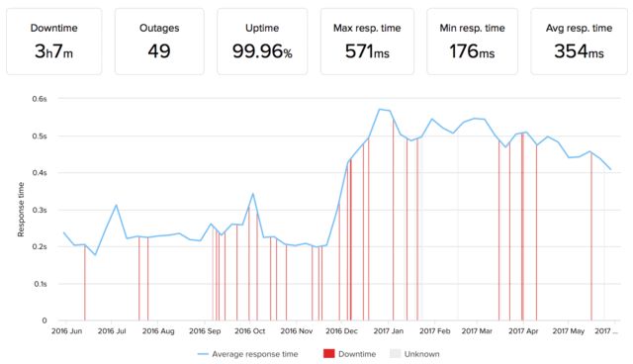Image resolution: width=633 pixels, height=364 pixels.
Task: Click the 2016 Oct x-axis label
Action: [250, 331]
